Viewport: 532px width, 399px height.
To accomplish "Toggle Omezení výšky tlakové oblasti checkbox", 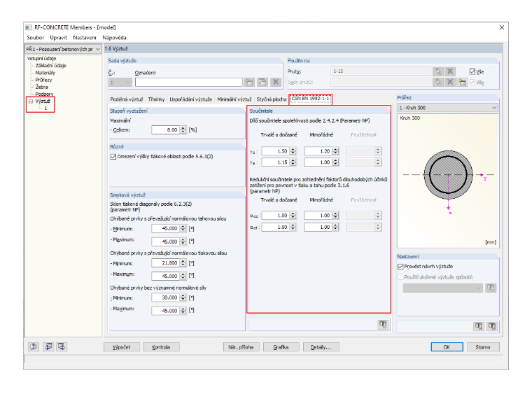I will pyautogui.click(x=113, y=156).
